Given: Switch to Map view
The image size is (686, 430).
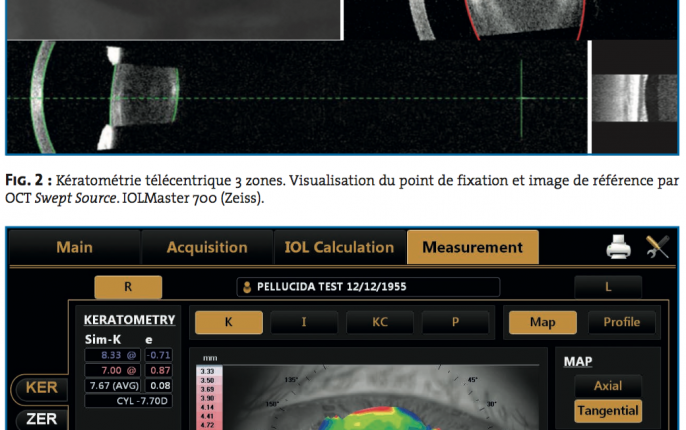Looking at the screenshot, I should [542, 322].
